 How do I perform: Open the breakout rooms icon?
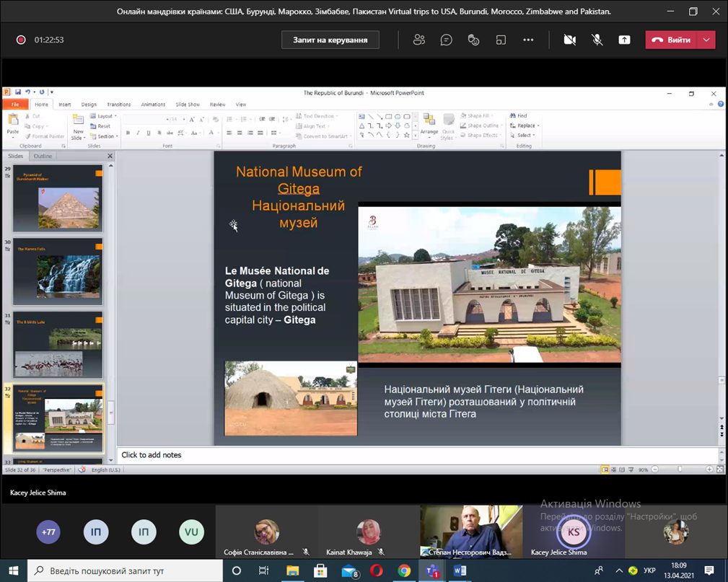[x=501, y=40]
